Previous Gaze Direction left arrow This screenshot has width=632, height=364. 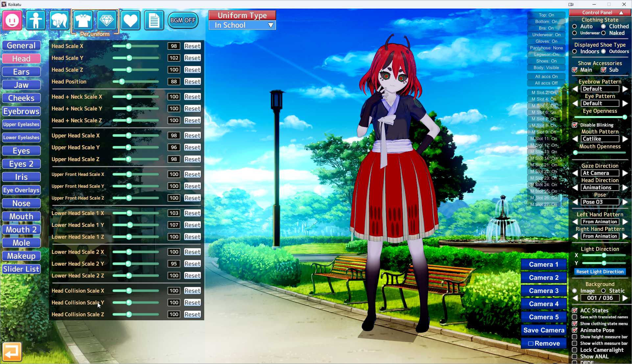coord(575,173)
